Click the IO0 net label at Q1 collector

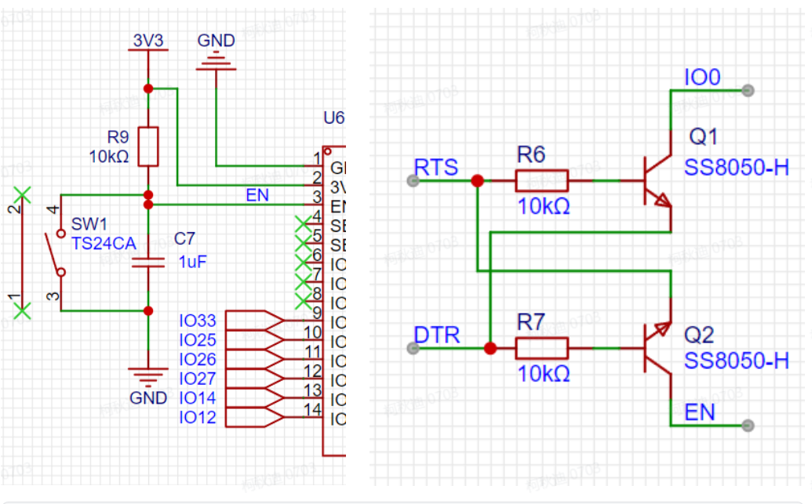click(x=702, y=77)
